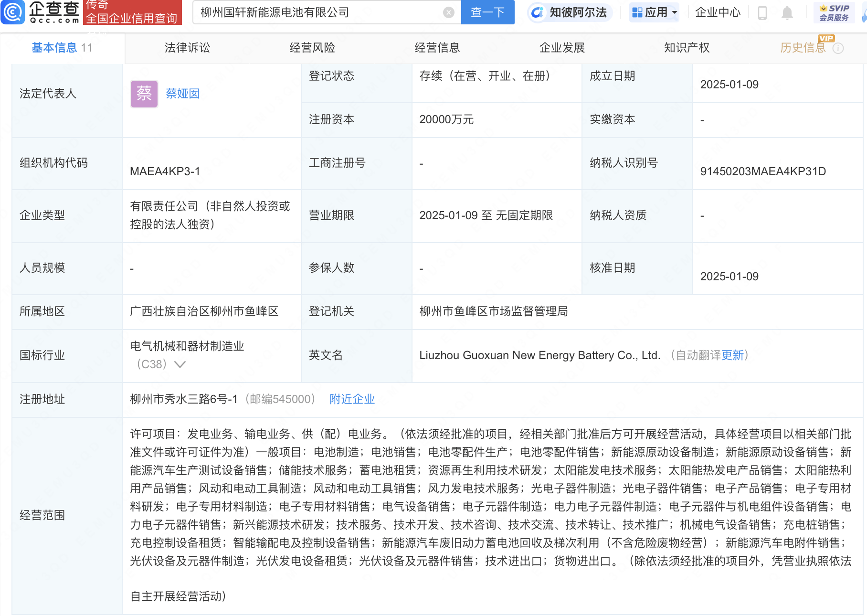This screenshot has width=867, height=616.
Task: Click the mobile phone icon
Action: click(x=762, y=12)
